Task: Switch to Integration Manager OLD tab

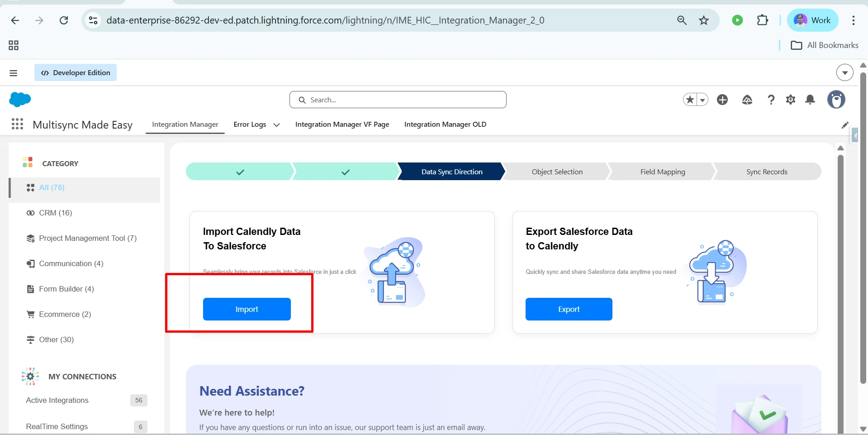Action: pos(445,124)
